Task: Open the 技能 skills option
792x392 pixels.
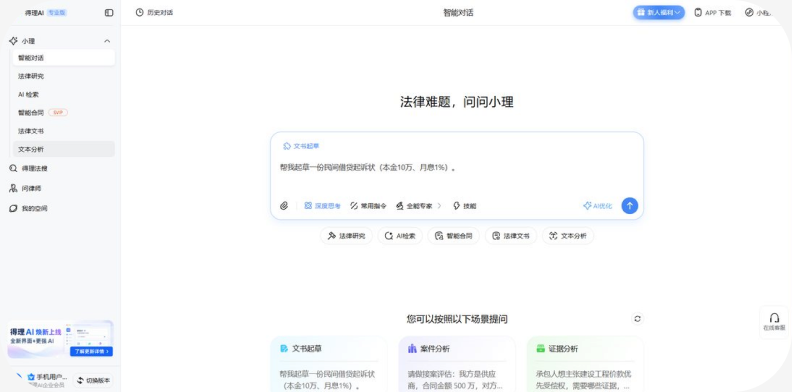Action: (x=465, y=206)
